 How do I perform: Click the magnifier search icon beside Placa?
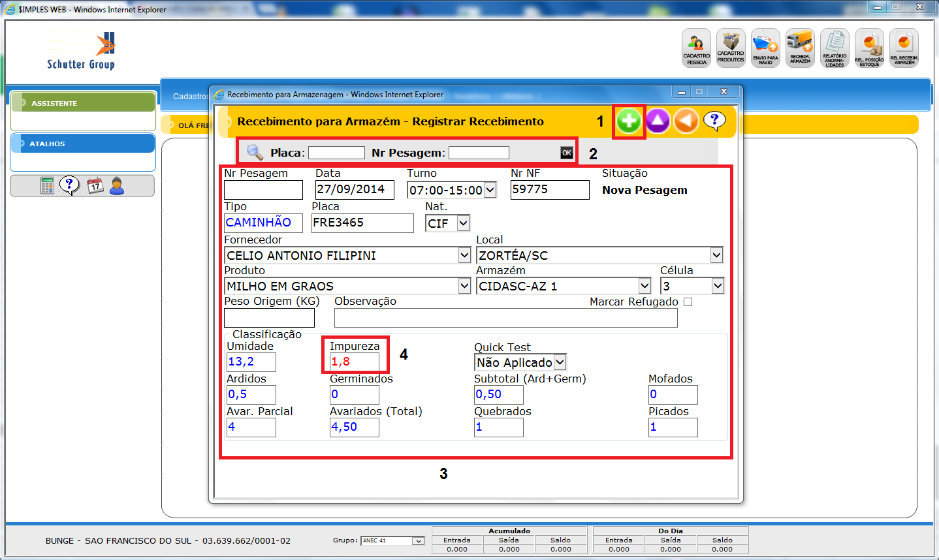(x=255, y=153)
